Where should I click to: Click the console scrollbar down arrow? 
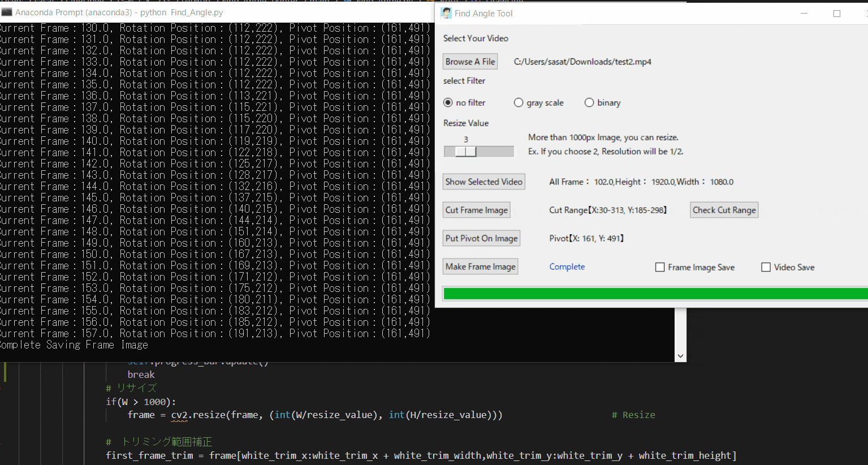(x=680, y=356)
